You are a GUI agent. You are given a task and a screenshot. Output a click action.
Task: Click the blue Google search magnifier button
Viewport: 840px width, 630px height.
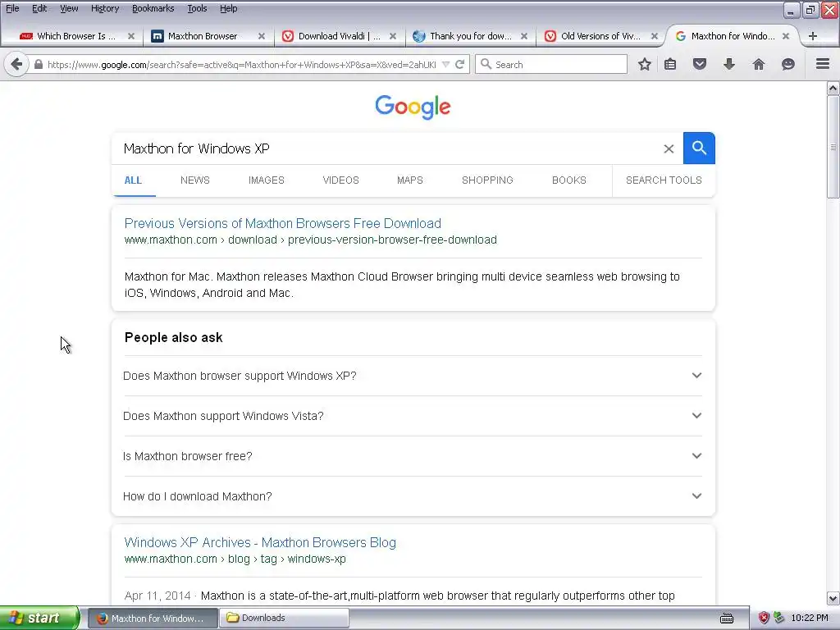click(x=699, y=148)
